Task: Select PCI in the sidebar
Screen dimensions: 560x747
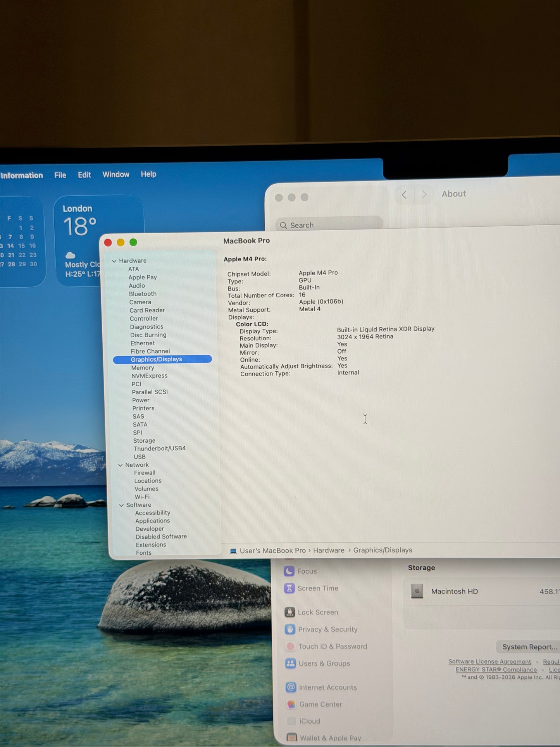Action: (136, 384)
